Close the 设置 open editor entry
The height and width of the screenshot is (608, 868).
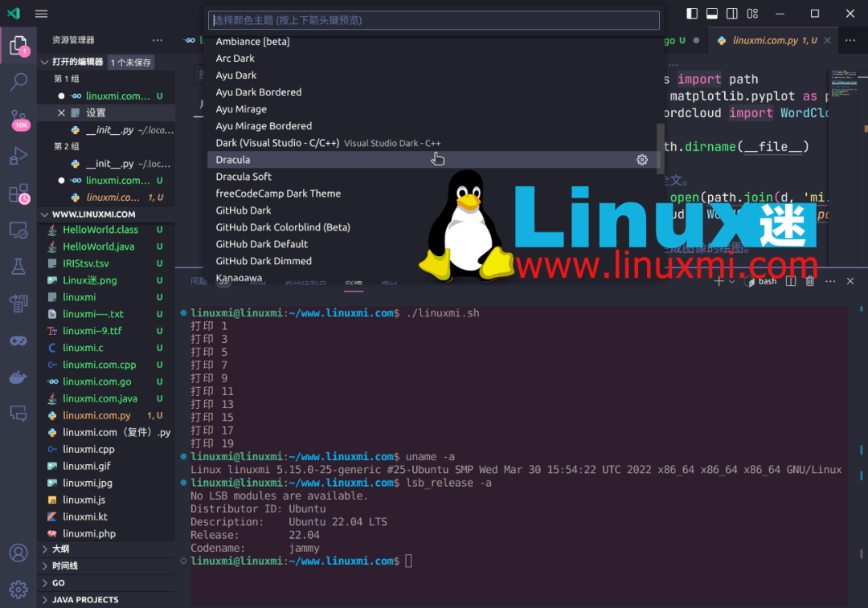click(61, 113)
